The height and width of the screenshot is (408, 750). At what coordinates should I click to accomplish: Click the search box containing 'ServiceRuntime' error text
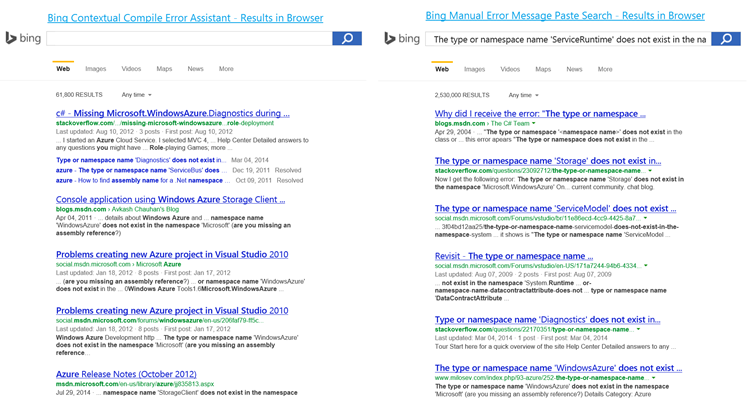click(x=568, y=39)
